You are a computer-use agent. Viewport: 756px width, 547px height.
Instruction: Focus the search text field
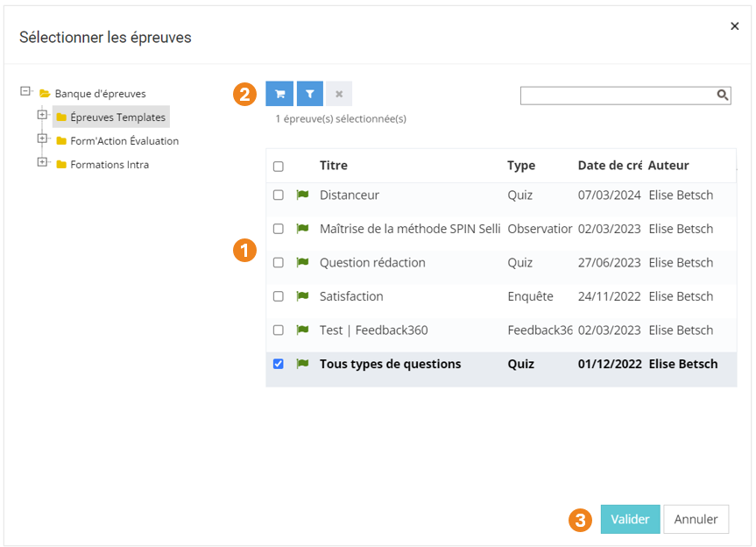pos(618,95)
